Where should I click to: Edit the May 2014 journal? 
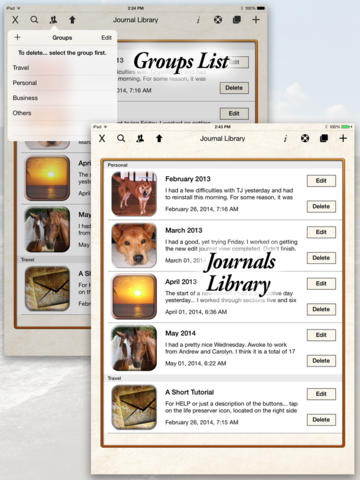point(321,335)
